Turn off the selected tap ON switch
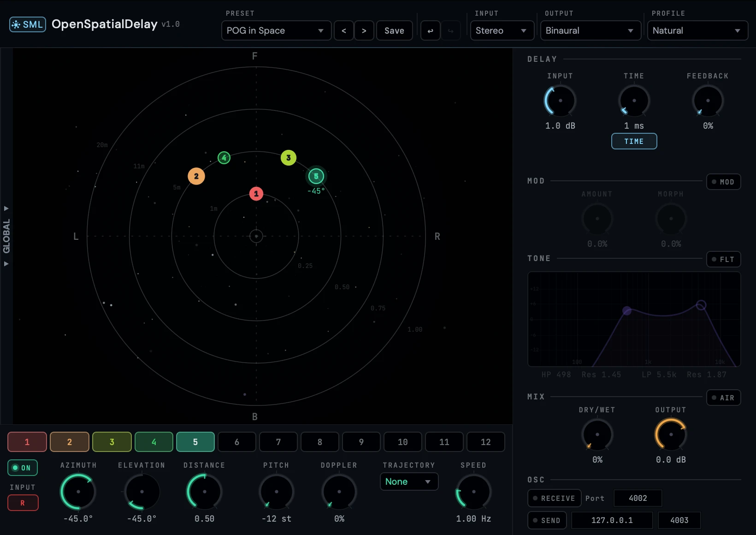 [23, 468]
